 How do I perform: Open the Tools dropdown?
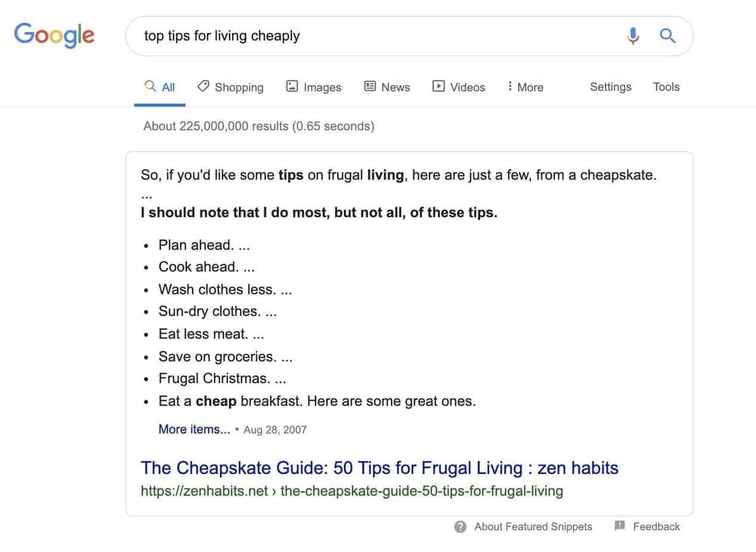coord(666,87)
